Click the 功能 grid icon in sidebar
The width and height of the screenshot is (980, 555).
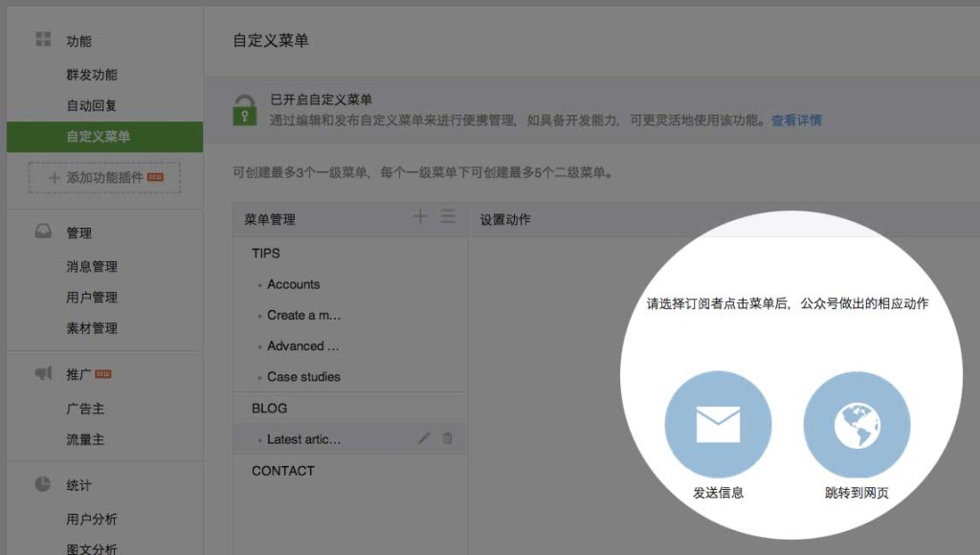pos(43,40)
